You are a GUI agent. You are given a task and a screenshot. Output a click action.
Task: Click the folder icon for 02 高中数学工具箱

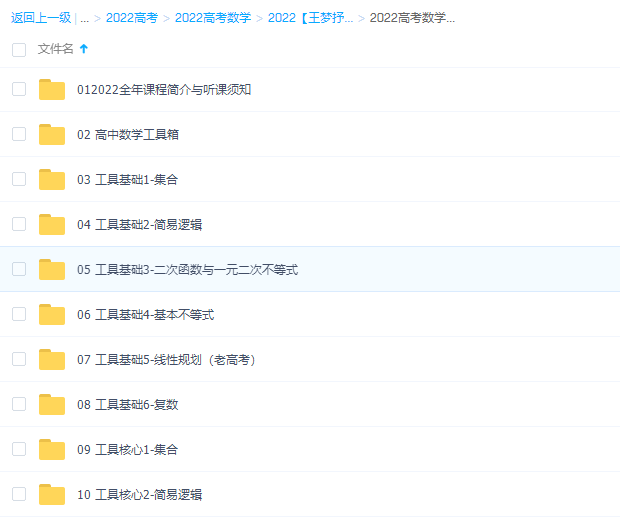[51, 135]
